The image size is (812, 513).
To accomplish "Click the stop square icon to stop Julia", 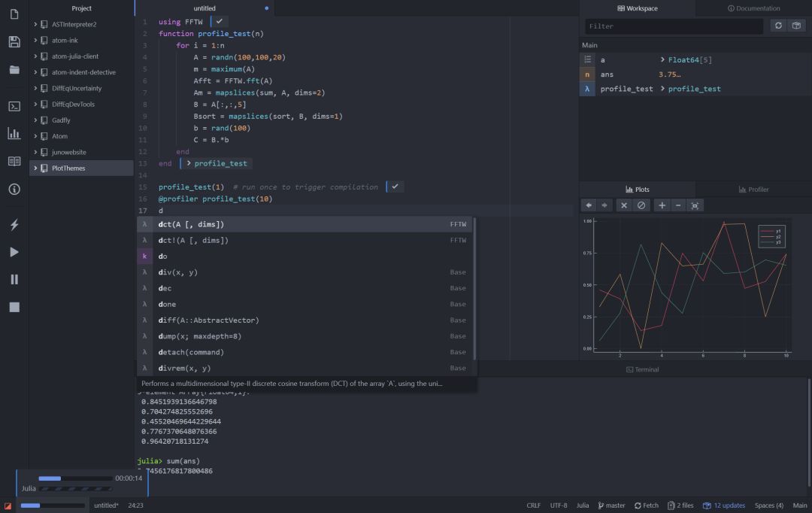I will [x=14, y=308].
